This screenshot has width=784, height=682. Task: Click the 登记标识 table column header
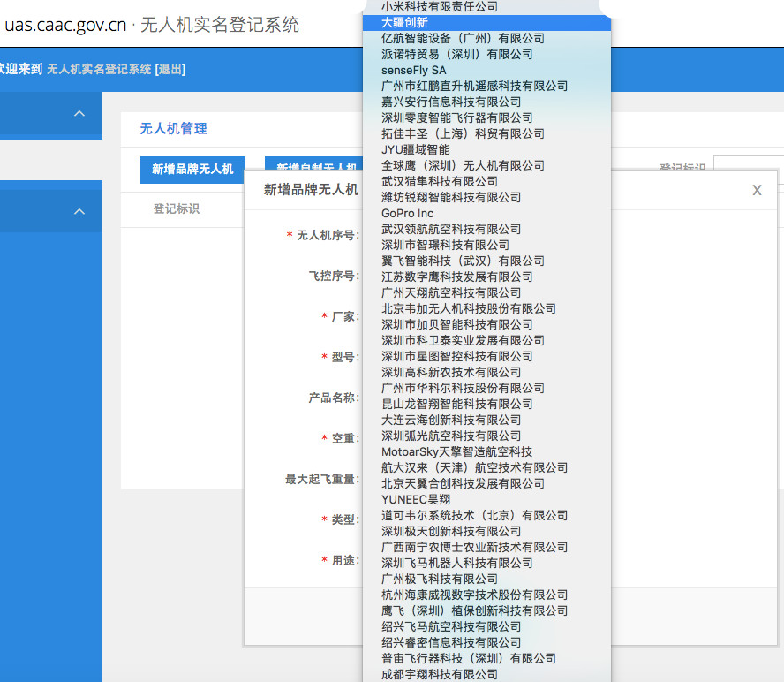(177, 208)
